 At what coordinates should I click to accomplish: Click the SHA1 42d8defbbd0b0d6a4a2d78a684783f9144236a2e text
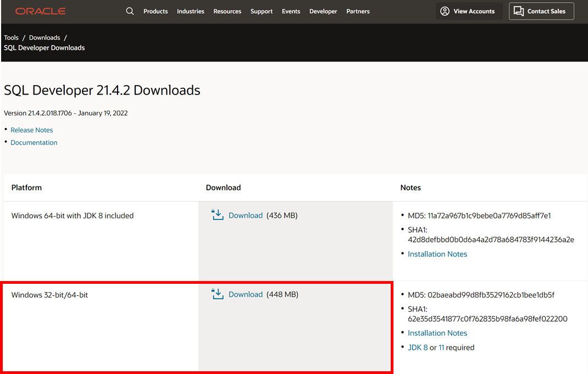[491, 235]
